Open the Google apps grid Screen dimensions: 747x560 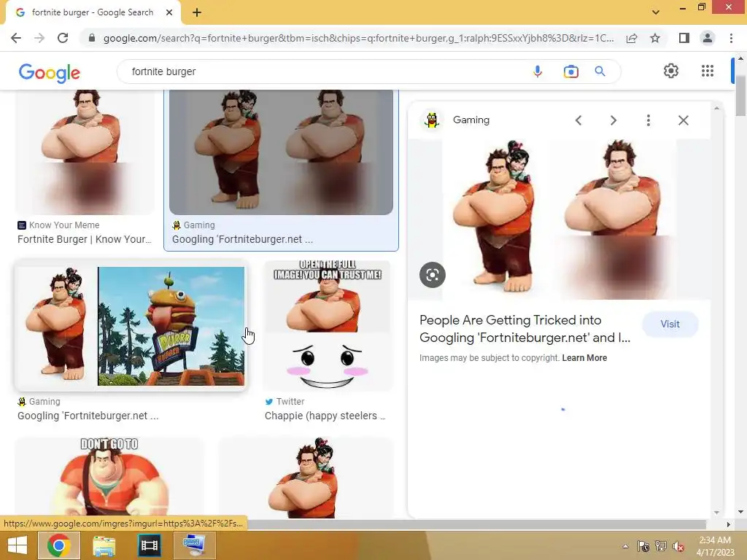[708, 71]
